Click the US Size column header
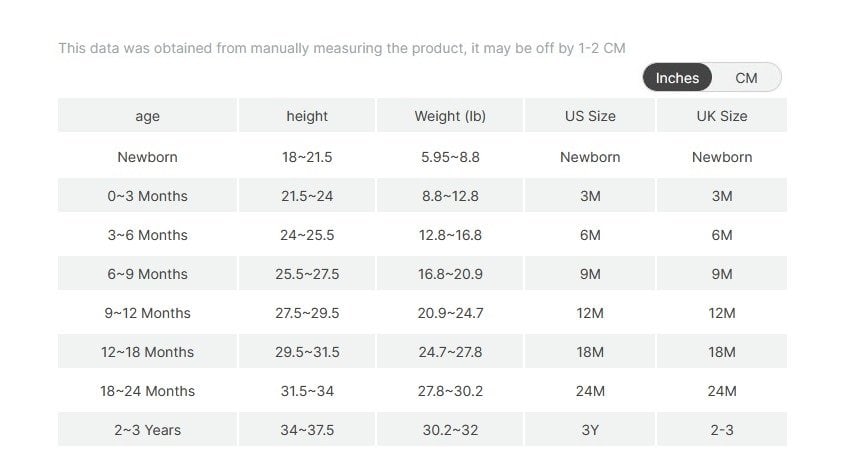 590,116
